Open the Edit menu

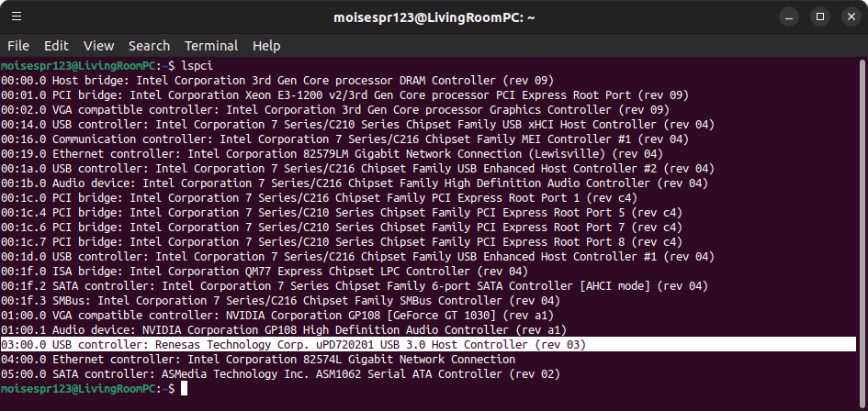click(x=56, y=45)
